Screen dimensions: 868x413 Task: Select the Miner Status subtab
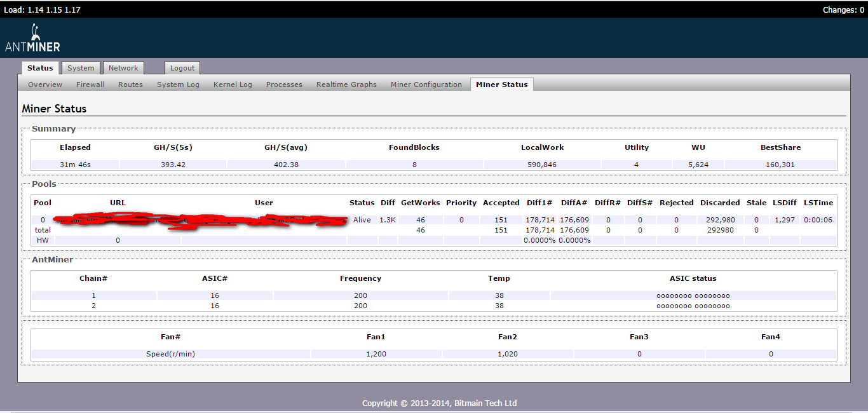click(501, 85)
